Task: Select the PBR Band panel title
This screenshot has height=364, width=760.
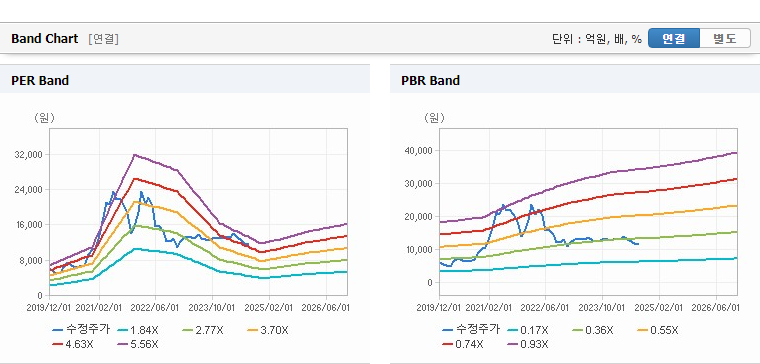Action: 430,80
